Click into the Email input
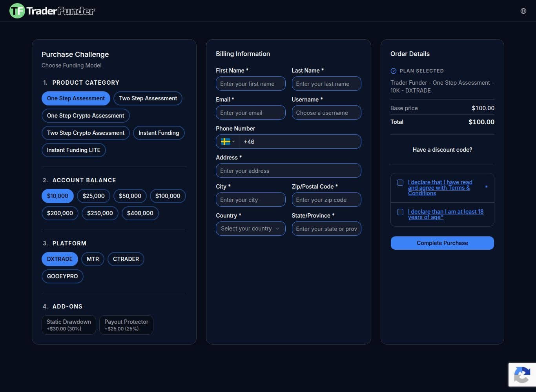Viewport: 536px width, 392px height. tap(250, 113)
